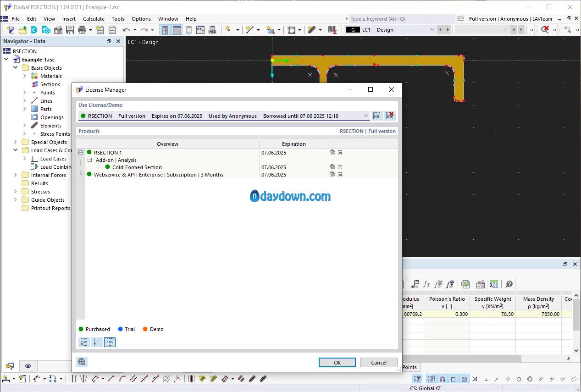This screenshot has width=581, height=392.
Task: Click globe icon at License Manager bottom-left
Action: click(82, 362)
